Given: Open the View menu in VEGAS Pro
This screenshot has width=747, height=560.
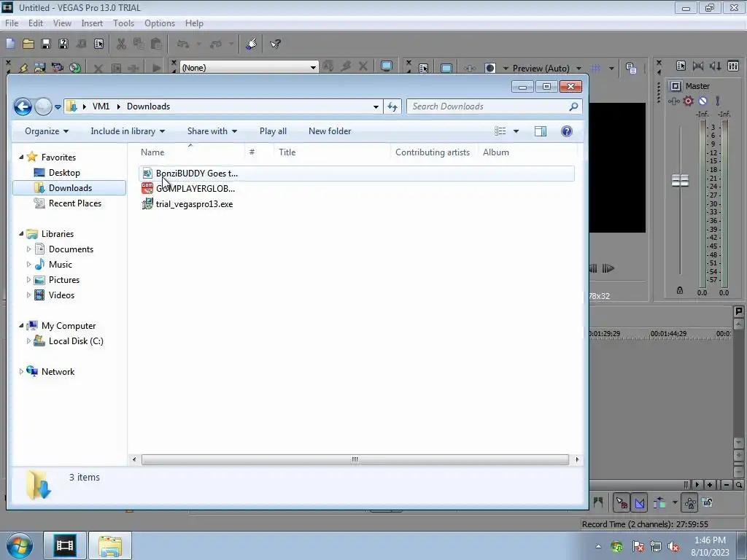Looking at the screenshot, I should (x=62, y=23).
